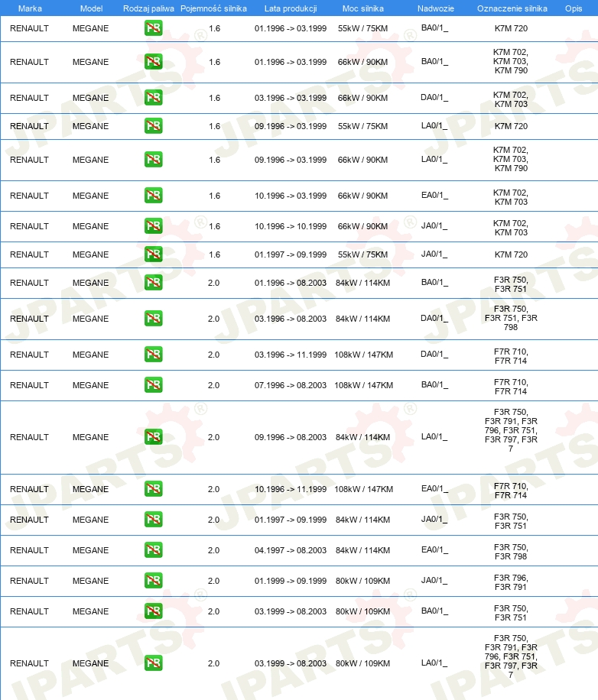Click the Oznaczenie silnika column header
598x700 pixels.
pos(512,8)
